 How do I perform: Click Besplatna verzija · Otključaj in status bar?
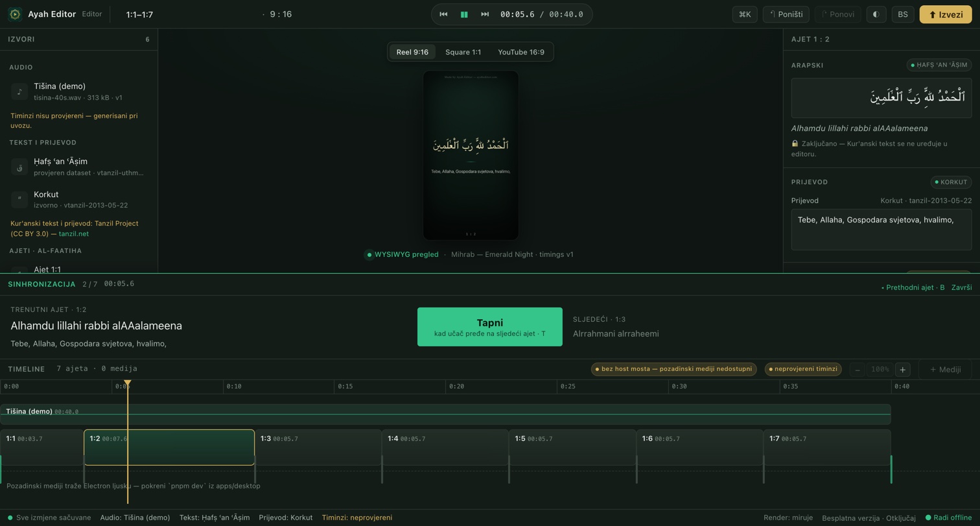[869, 518]
